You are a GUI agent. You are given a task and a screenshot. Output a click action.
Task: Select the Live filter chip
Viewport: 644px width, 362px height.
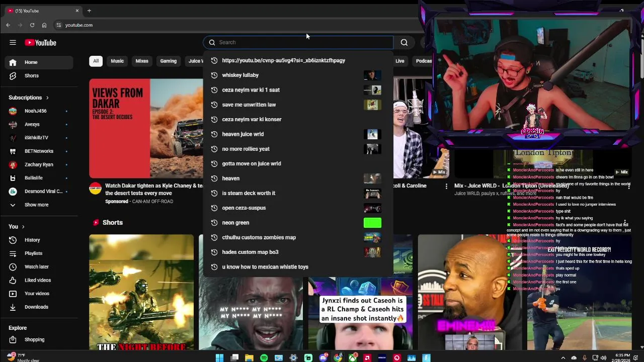point(400,61)
